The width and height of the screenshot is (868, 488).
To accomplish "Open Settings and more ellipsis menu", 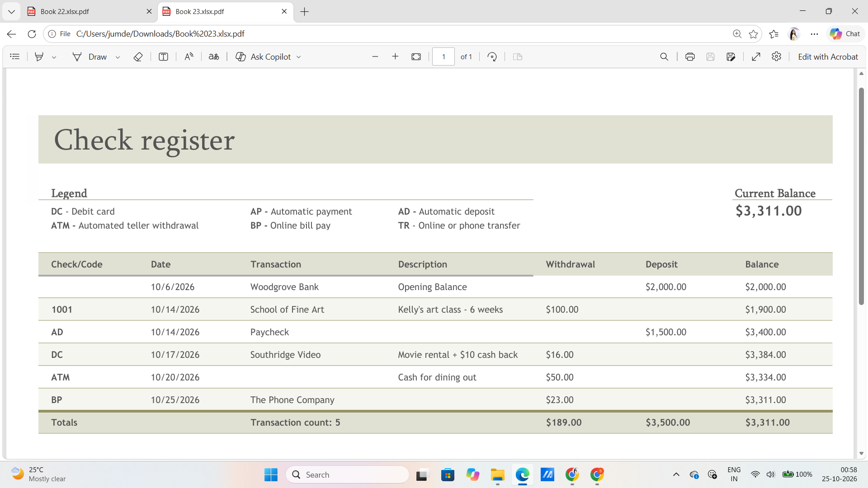I will pyautogui.click(x=814, y=34).
